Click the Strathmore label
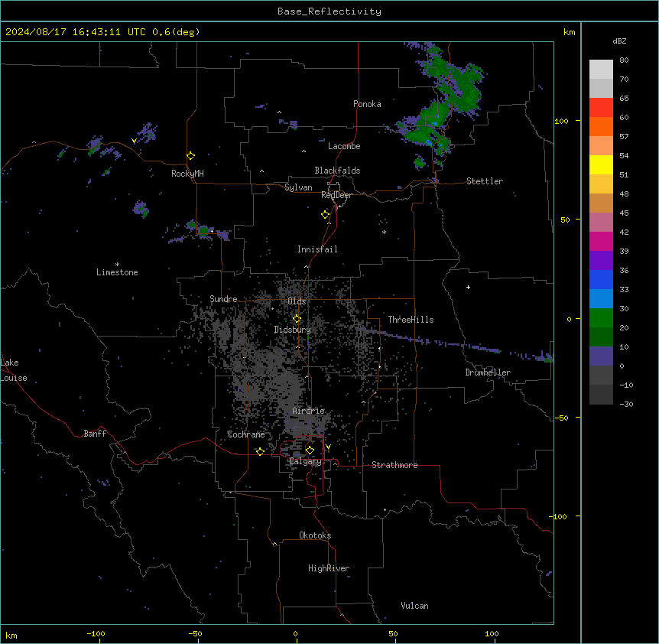Image resolution: width=659 pixels, height=644 pixels. (394, 465)
